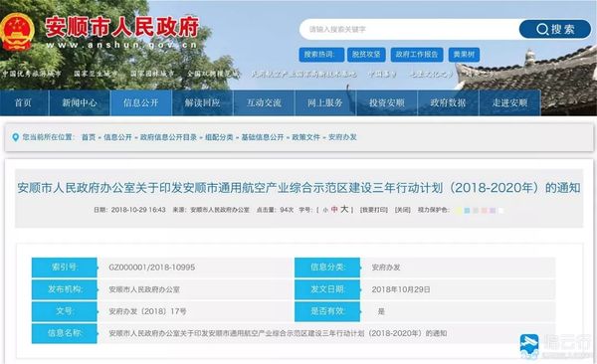Click the 发布机构 label cell
The height and width of the screenshot is (364, 597).
(65, 289)
